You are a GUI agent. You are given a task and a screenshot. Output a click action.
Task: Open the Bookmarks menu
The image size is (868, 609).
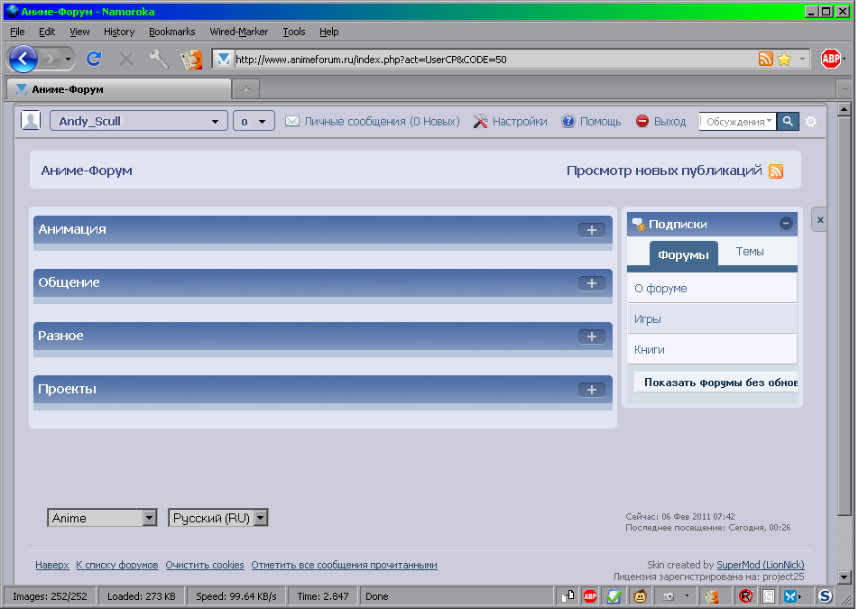tap(171, 32)
